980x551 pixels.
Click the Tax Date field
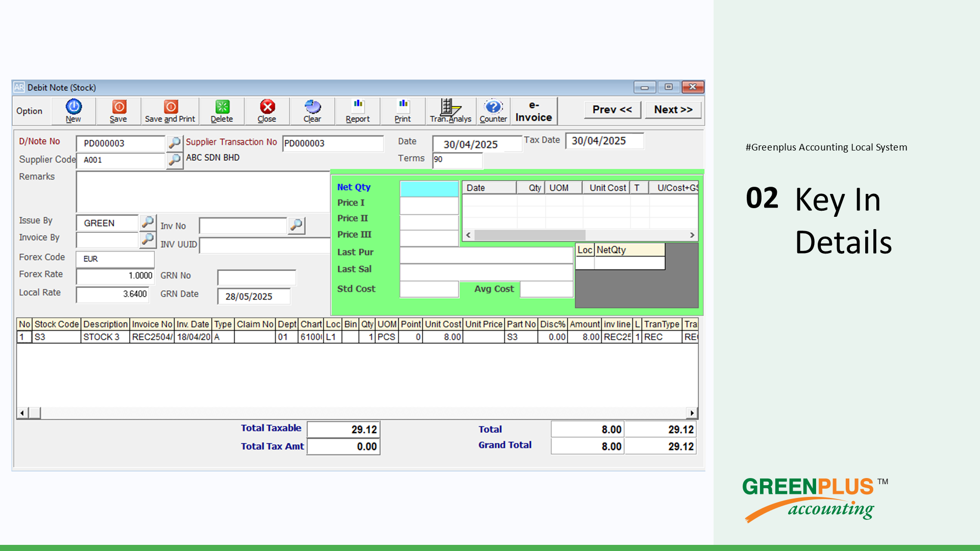pos(605,141)
